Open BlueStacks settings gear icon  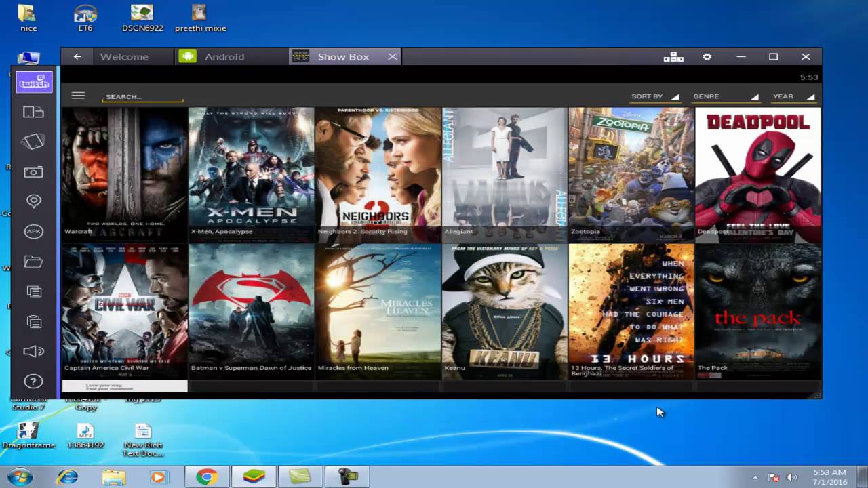(707, 57)
